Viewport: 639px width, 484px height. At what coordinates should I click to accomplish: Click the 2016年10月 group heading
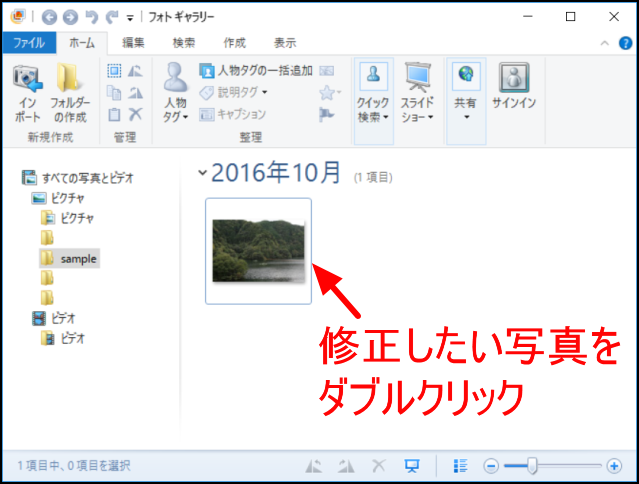275,173
